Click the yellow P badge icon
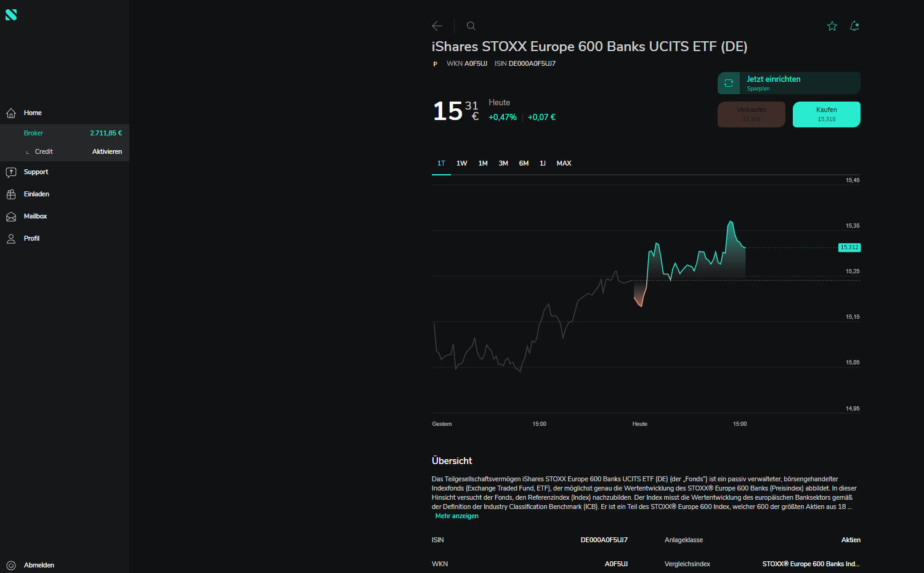This screenshot has width=924, height=573. pyautogui.click(x=436, y=64)
